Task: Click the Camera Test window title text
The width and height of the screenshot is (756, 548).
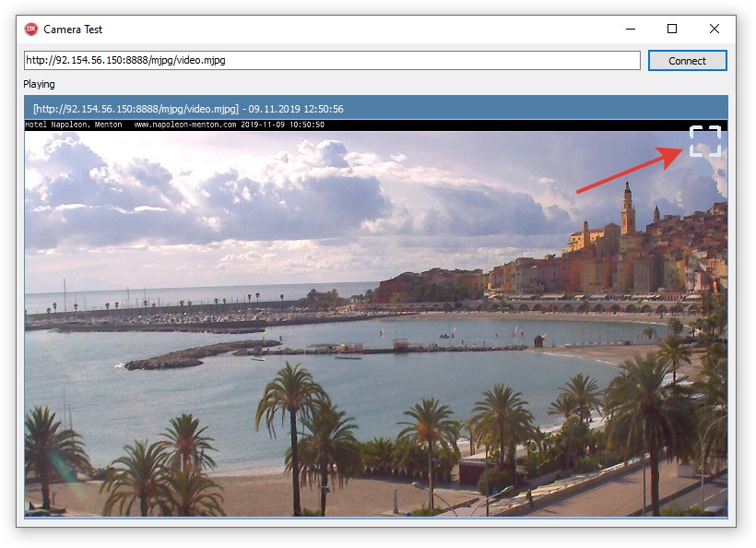Action: click(x=74, y=30)
